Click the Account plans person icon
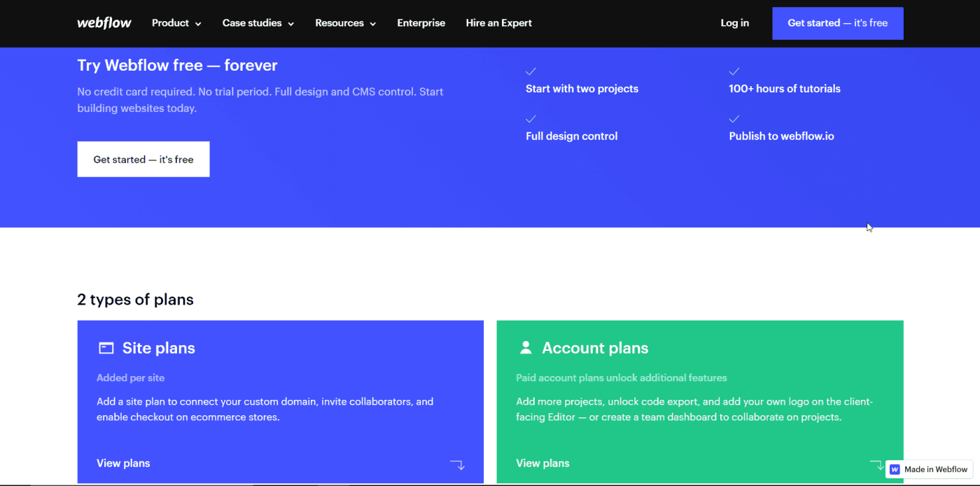The width and height of the screenshot is (980, 486). pyautogui.click(x=526, y=347)
